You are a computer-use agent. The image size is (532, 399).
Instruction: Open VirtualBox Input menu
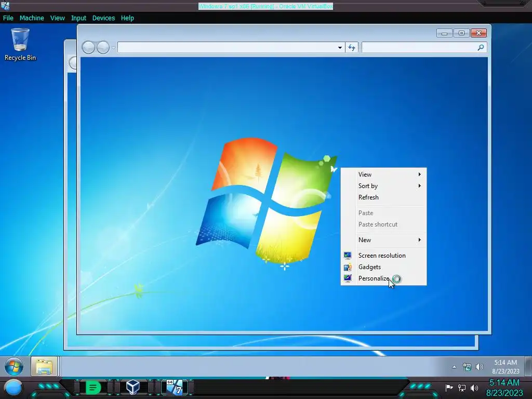coord(78,18)
